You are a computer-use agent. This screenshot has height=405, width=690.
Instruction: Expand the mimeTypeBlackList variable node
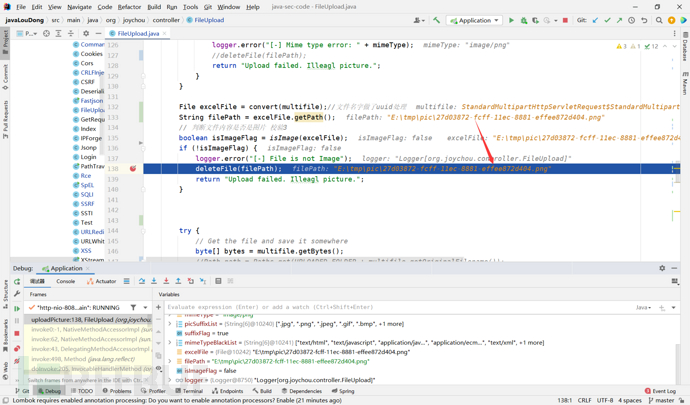click(x=170, y=343)
